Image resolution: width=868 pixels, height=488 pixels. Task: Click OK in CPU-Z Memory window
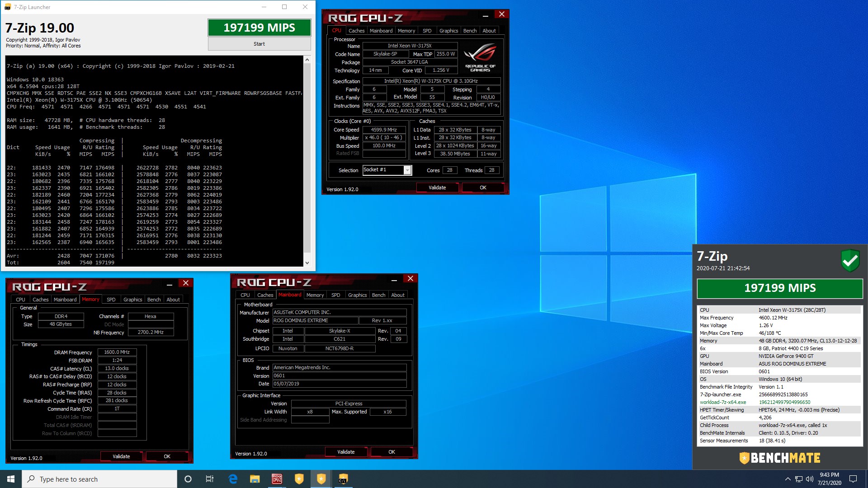point(167,456)
